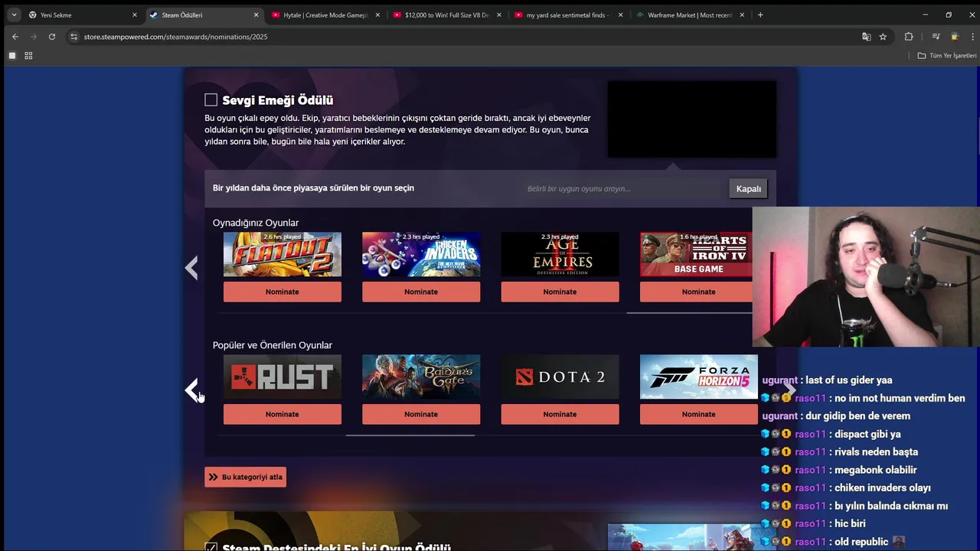Nominate Dota 2

pos(560,414)
